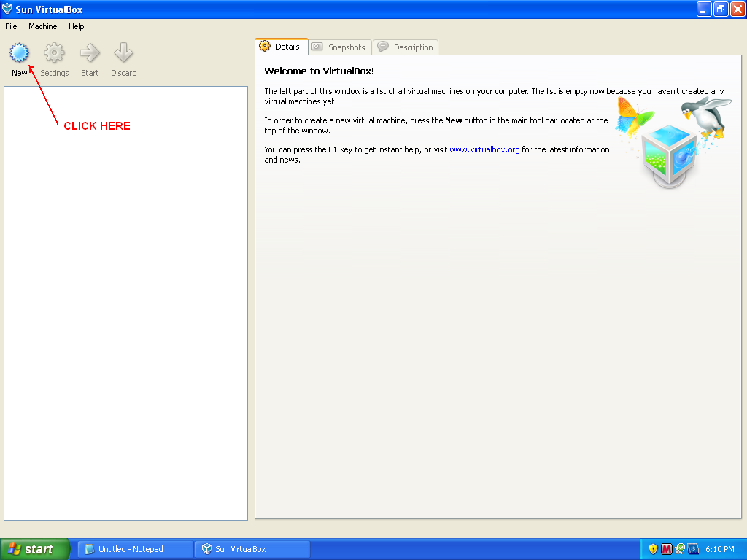747x560 pixels.
Task: Switch to the Details tab
Action: click(x=281, y=47)
